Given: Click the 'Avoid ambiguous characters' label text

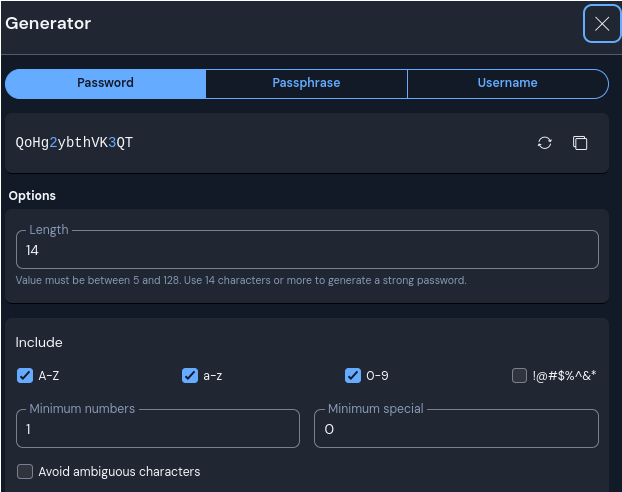Looking at the screenshot, I should pyautogui.click(x=119, y=471).
